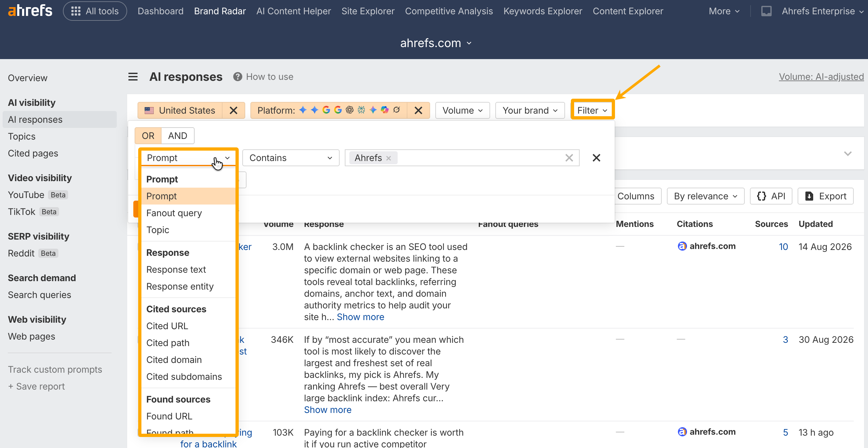Choose Fanout query option
The height and width of the screenshot is (448, 868).
(188, 213)
